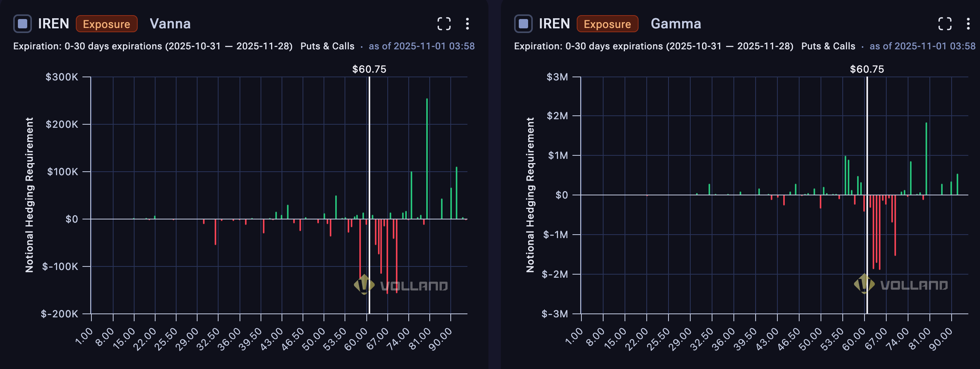This screenshot has width=980, height=369.
Task: Click the $0 y-axis label on Vanna chart
Action: point(72,219)
